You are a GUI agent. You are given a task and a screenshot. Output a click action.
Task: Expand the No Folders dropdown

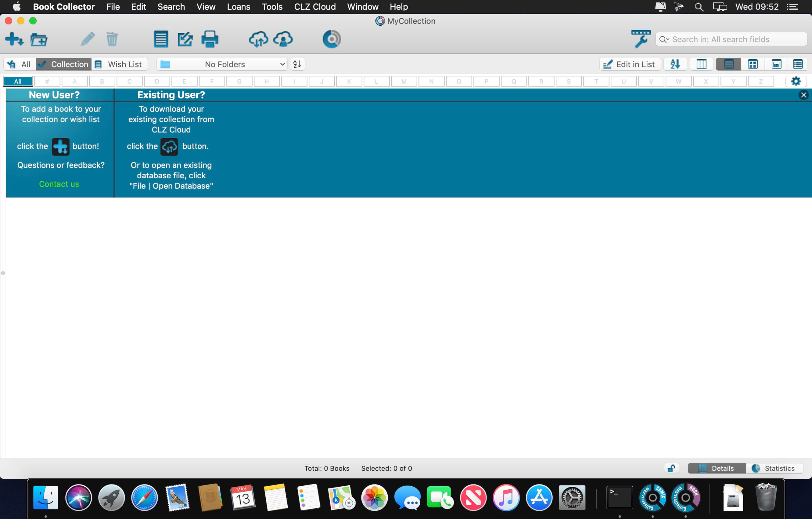(222, 64)
